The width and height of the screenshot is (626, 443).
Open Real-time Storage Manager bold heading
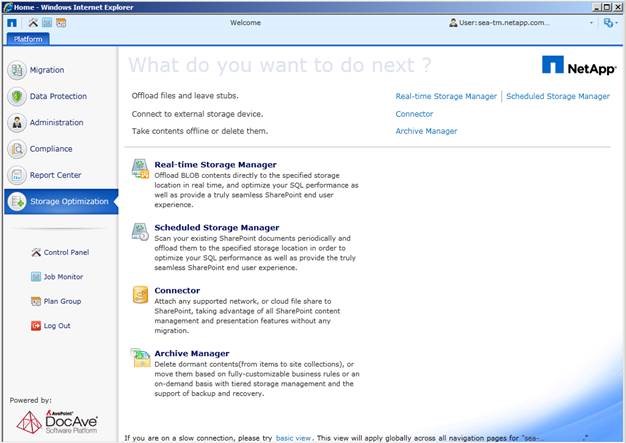[216, 164]
